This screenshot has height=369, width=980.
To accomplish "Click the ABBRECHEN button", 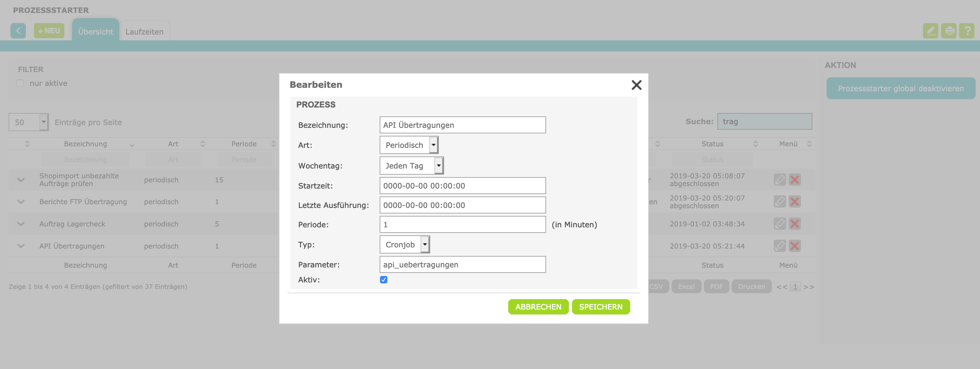I will [x=538, y=306].
